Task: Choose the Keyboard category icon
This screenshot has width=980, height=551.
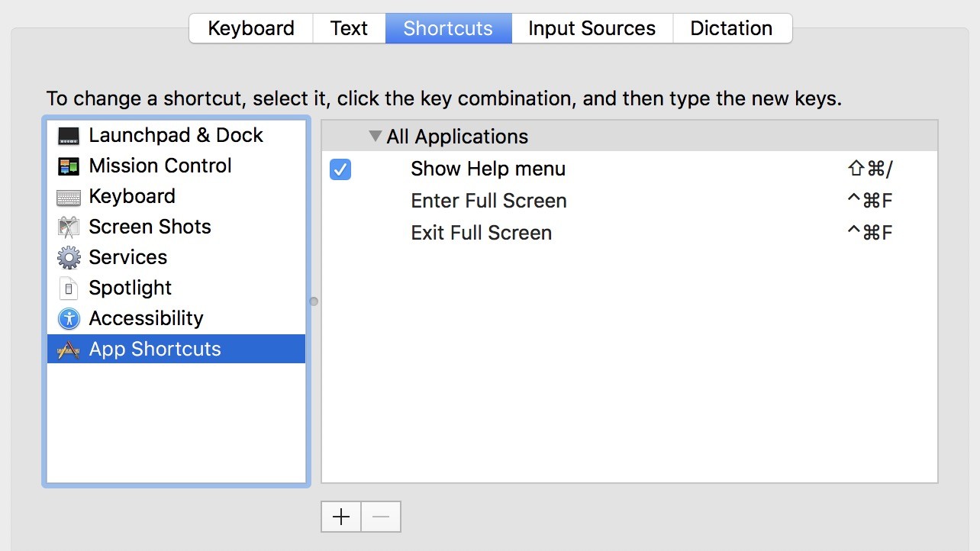Action: pyautogui.click(x=69, y=197)
